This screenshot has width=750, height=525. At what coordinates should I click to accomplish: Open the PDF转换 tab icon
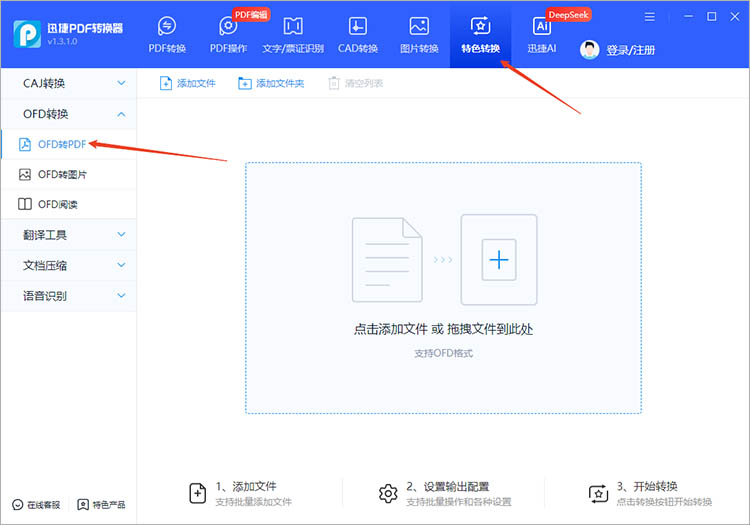point(167,26)
